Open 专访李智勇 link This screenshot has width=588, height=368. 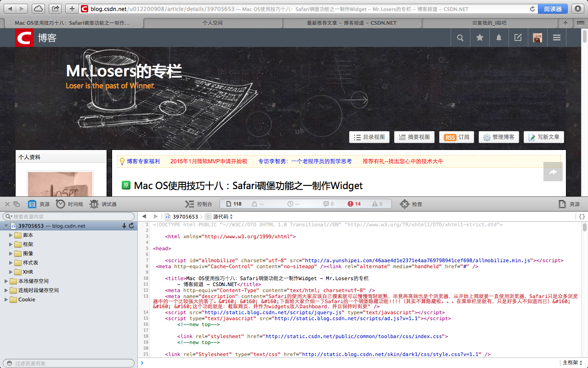coord(305,161)
